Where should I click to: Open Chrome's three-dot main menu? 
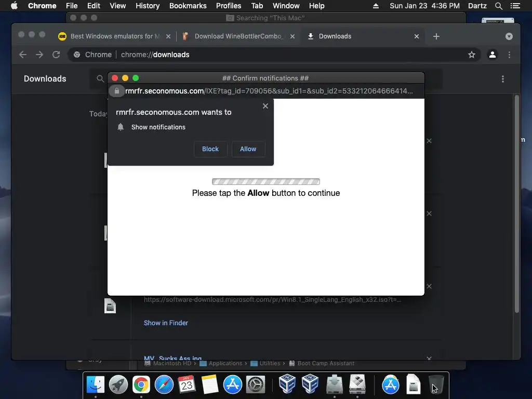pyautogui.click(x=509, y=55)
